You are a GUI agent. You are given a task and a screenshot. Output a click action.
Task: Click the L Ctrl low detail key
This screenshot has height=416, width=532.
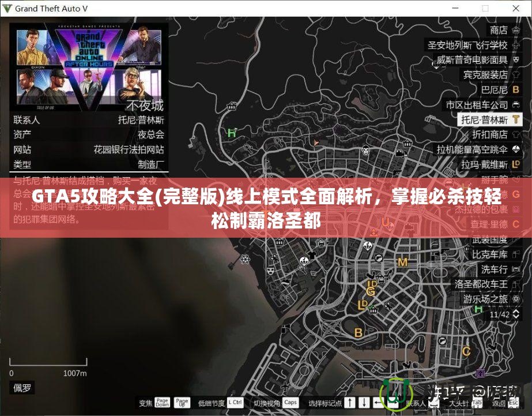pyautogui.click(x=235, y=402)
